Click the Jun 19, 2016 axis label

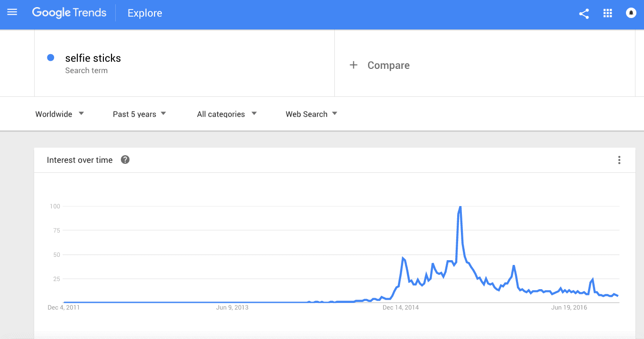pyautogui.click(x=569, y=308)
